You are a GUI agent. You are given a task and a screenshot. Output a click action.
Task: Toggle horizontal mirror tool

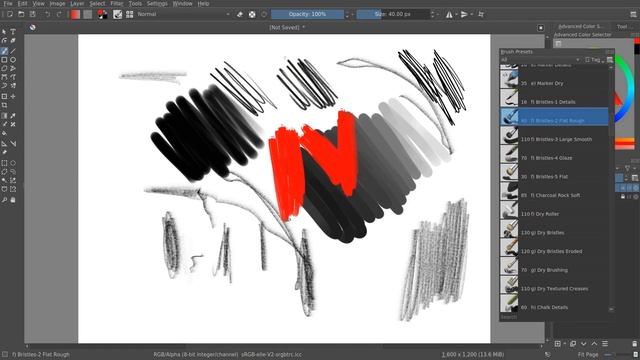(x=449, y=14)
